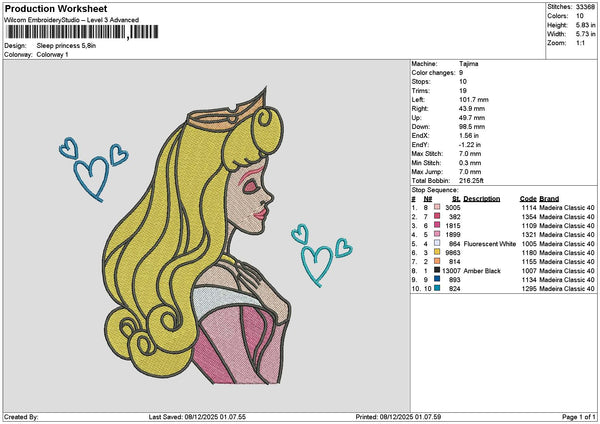Pick the yellow swatch for code 1180

437,252
